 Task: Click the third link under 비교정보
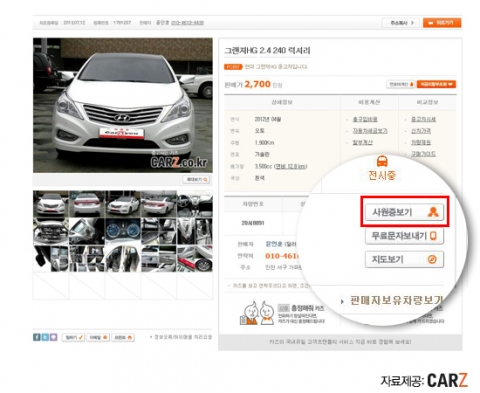pos(421,142)
